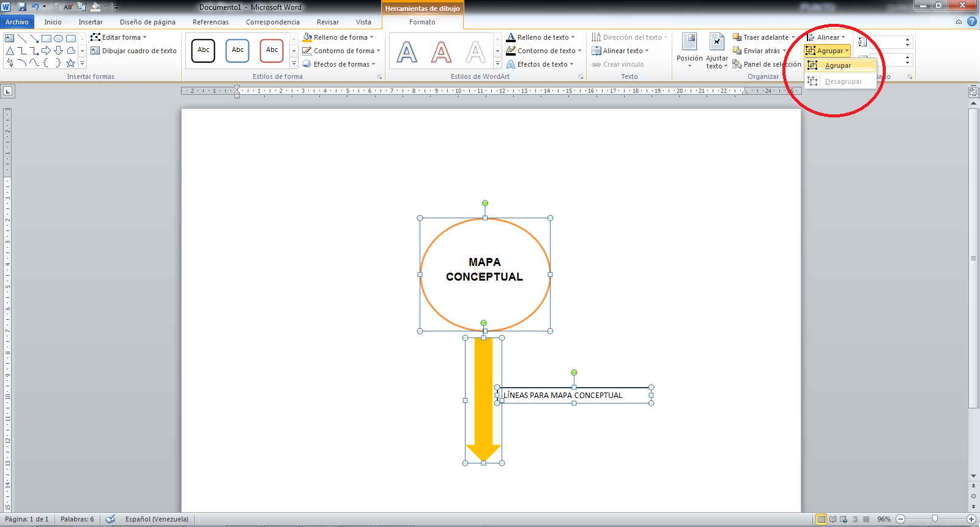Select the left brace shape
Viewport: 980px width, 527px height.
pyautogui.click(x=46, y=62)
